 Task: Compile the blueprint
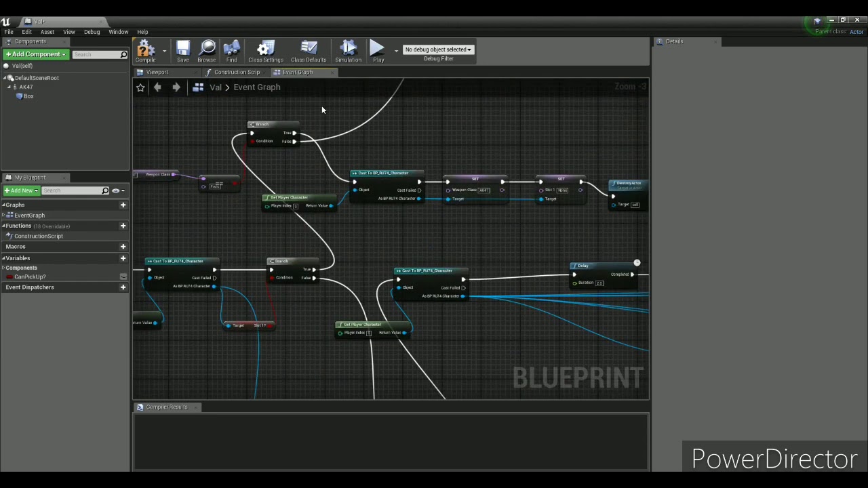[x=145, y=51]
